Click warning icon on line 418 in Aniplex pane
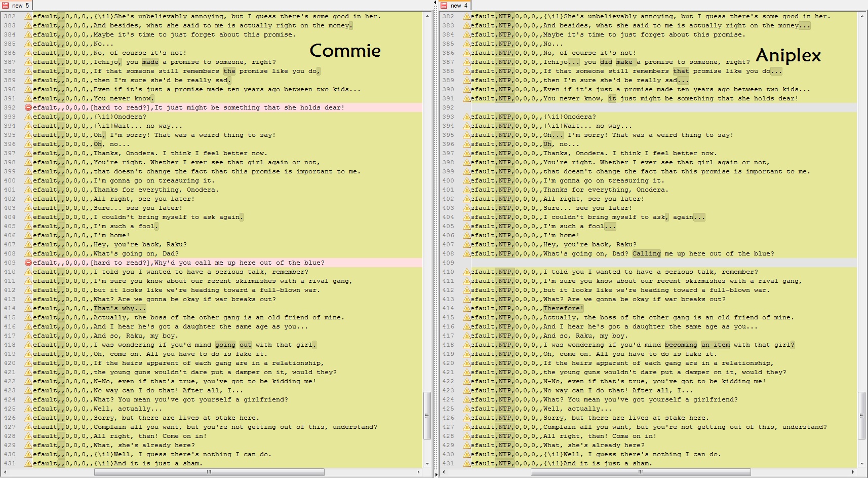868x478 pixels. coord(466,345)
